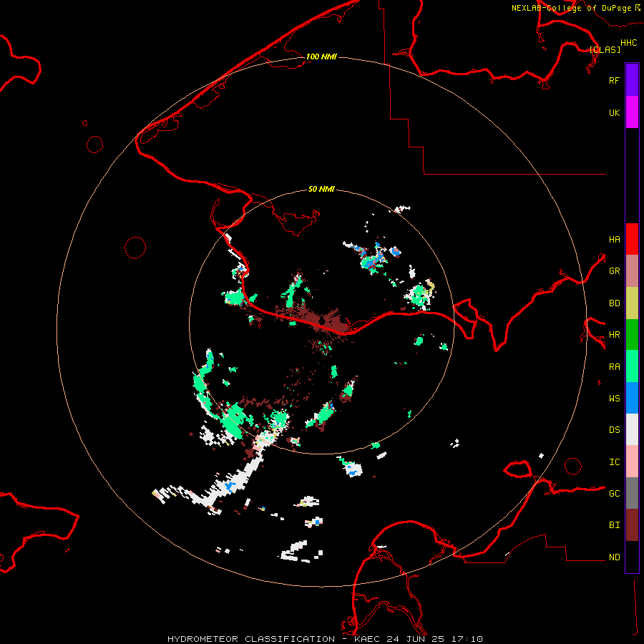Click the 'ND' legend label

[x=614, y=557]
